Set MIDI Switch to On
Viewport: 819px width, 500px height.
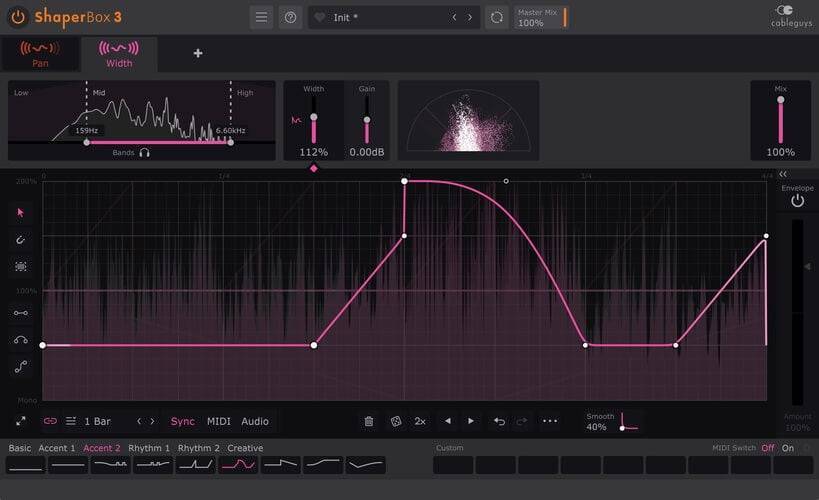point(788,448)
